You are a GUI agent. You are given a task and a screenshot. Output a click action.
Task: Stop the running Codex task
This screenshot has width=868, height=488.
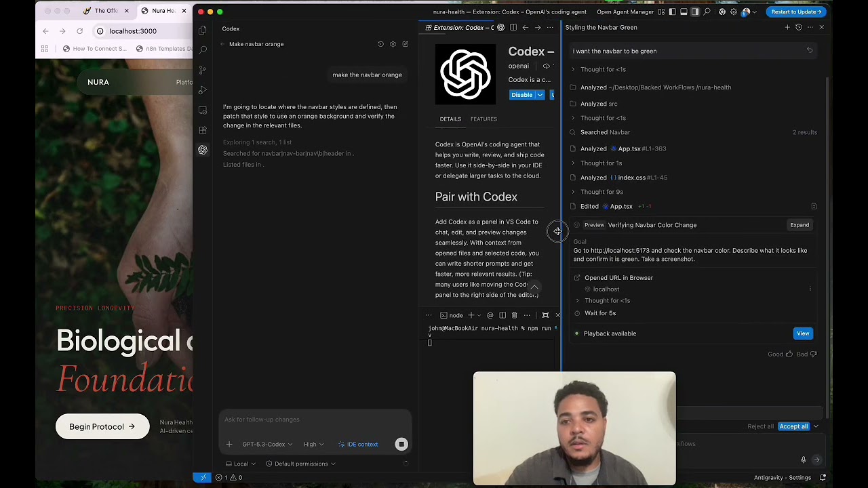(401, 445)
